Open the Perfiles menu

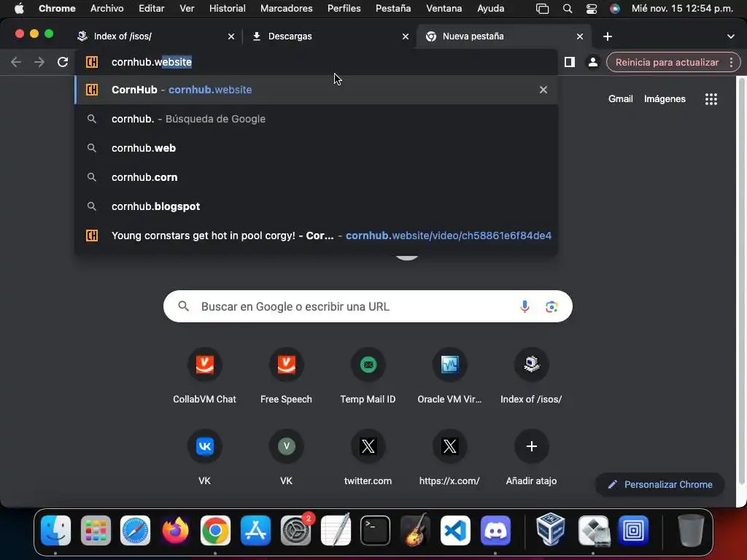coord(344,9)
